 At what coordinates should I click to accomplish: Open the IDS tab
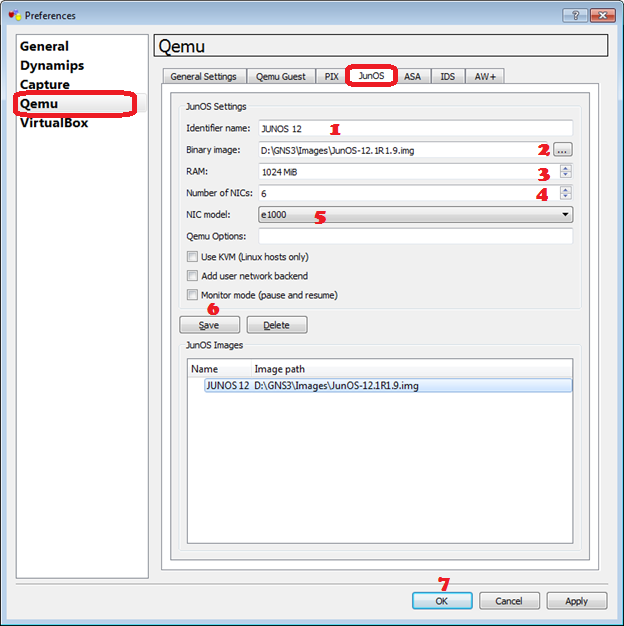pyautogui.click(x=448, y=76)
